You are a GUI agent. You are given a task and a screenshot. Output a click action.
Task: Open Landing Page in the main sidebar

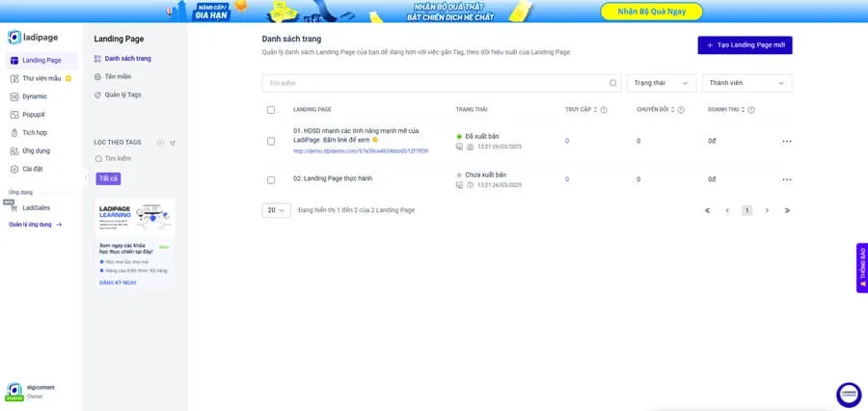coord(41,61)
